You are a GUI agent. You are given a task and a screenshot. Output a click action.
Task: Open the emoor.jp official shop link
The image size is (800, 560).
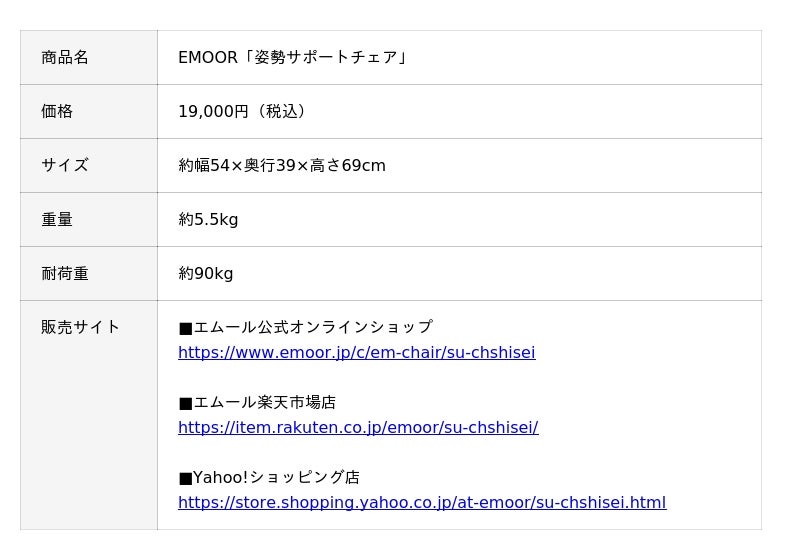357,352
